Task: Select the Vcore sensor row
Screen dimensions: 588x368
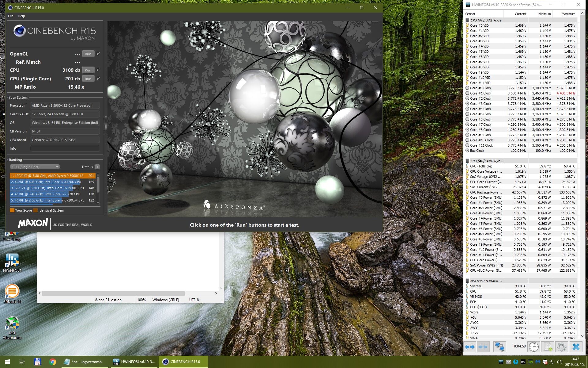Action: [521, 312]
